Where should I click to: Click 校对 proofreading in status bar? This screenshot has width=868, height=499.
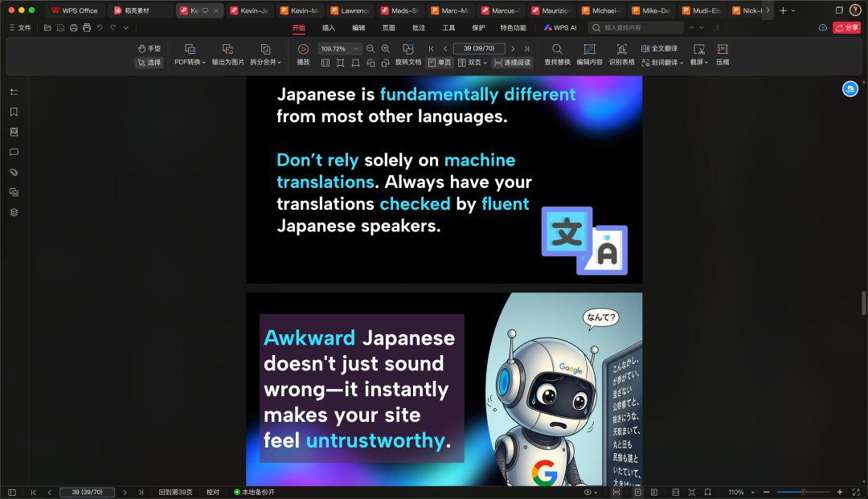click(x=213, y=492)
